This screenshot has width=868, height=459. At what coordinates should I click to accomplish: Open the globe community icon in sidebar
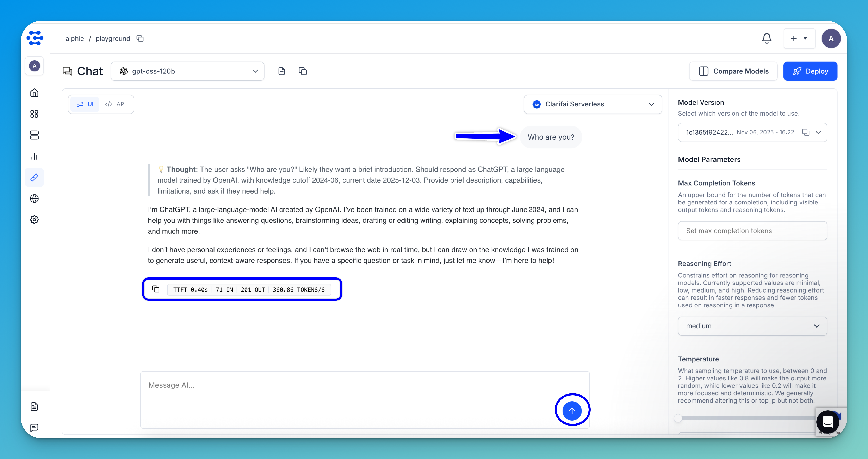tap(34, 198)
